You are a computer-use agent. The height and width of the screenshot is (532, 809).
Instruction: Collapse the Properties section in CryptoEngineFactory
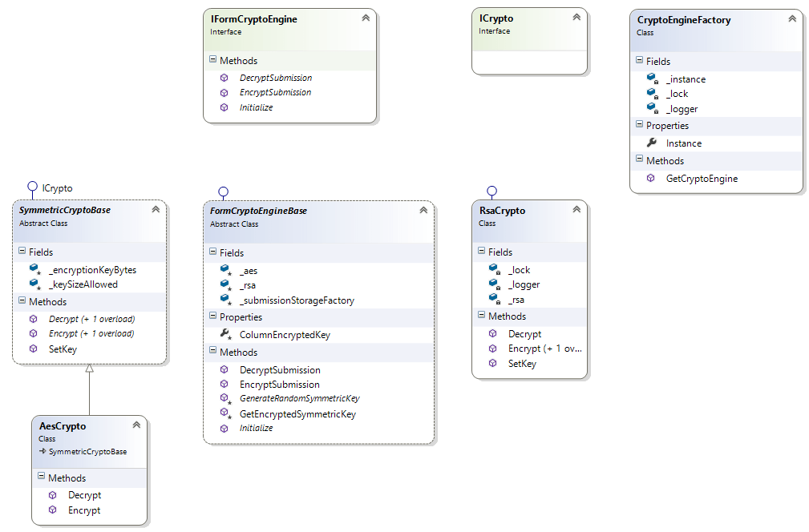coord(641,126)
